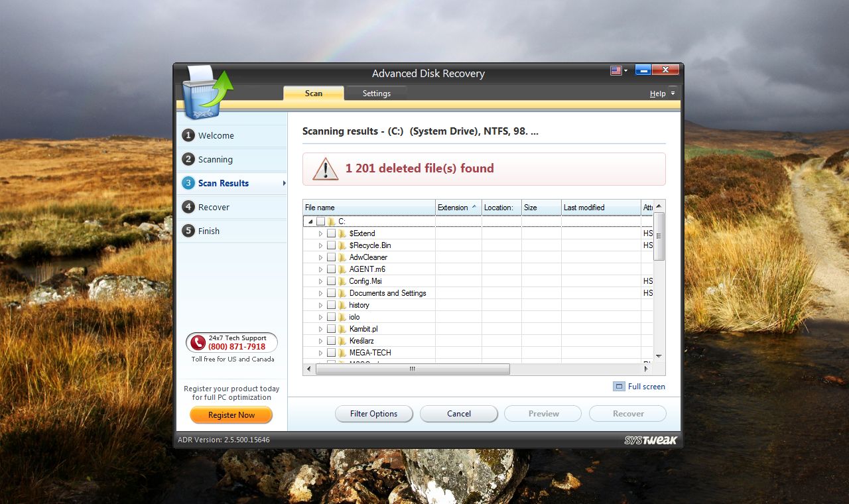Viewport: 849px width, 504px height.
Task: Check the Kreślarz checkbox
Action: click(x=331, y=341)
